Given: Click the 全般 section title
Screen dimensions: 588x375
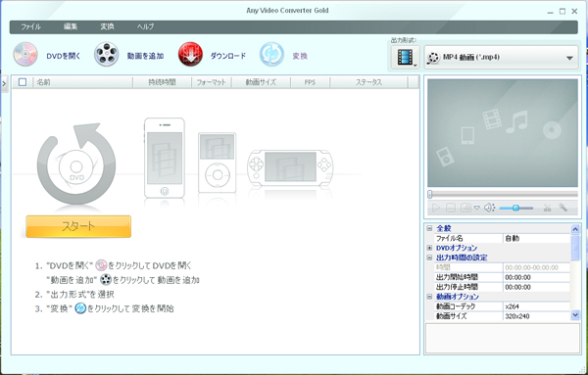Looking at the screenshot, I should tap(444, 228).
